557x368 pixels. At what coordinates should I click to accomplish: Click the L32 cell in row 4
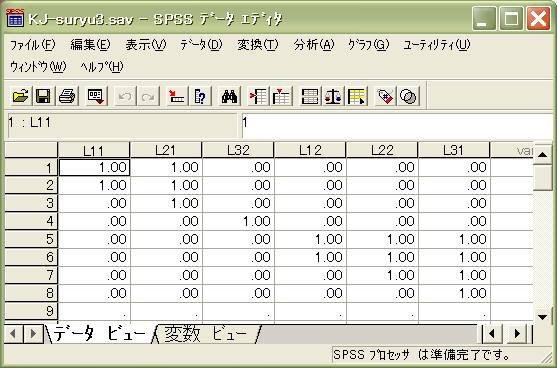point(238,221)
